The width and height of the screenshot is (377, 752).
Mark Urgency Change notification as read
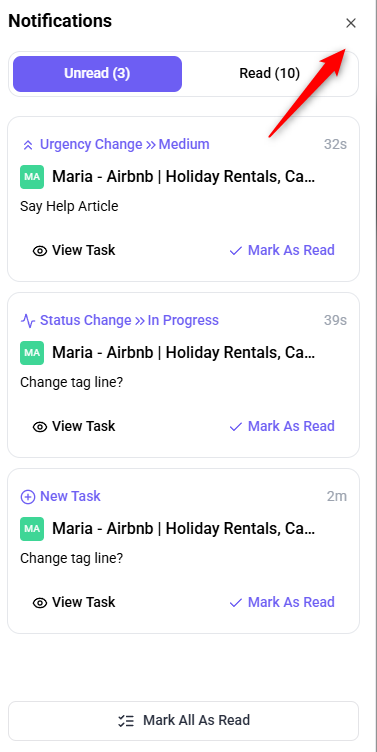(x=282, y=250)
